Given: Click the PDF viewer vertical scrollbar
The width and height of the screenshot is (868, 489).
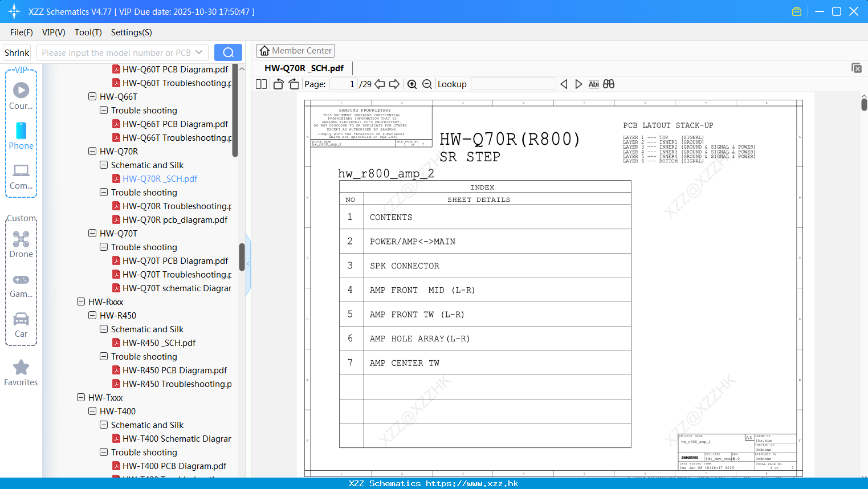Looking at the screenshot, I should pos(864,104).
